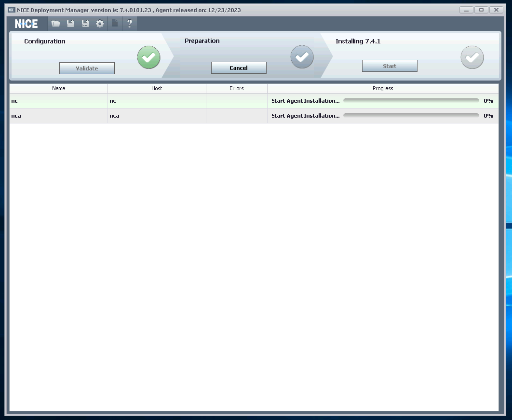Cancel the Preparation stage
Viewport: 512px width, 420px height.
[239, 68]
